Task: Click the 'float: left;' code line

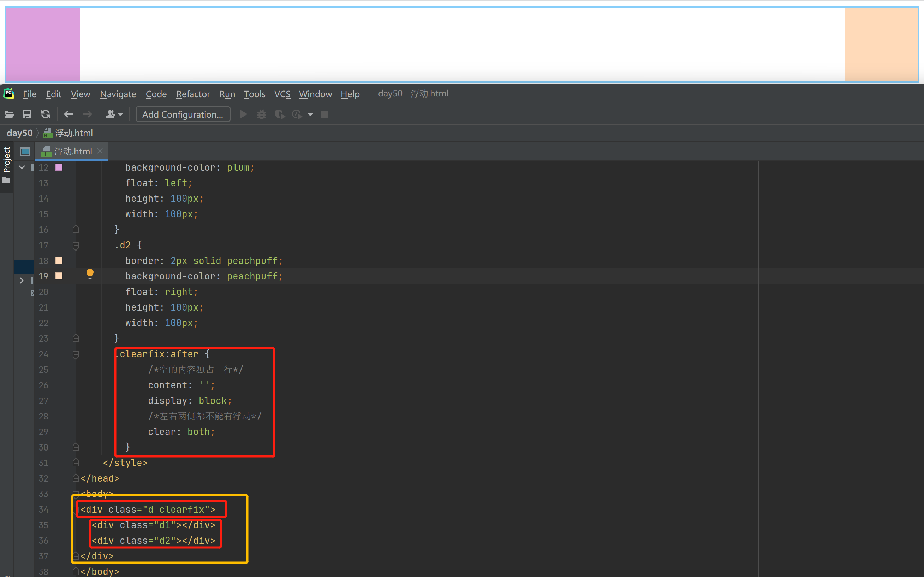Action: [159, 183]
